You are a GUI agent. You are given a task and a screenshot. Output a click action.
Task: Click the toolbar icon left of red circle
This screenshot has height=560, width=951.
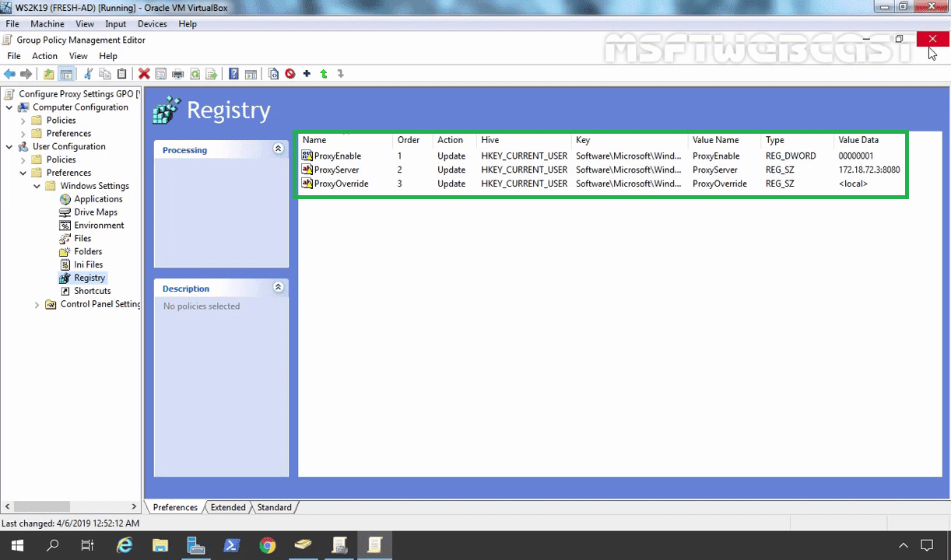(273, 74)
